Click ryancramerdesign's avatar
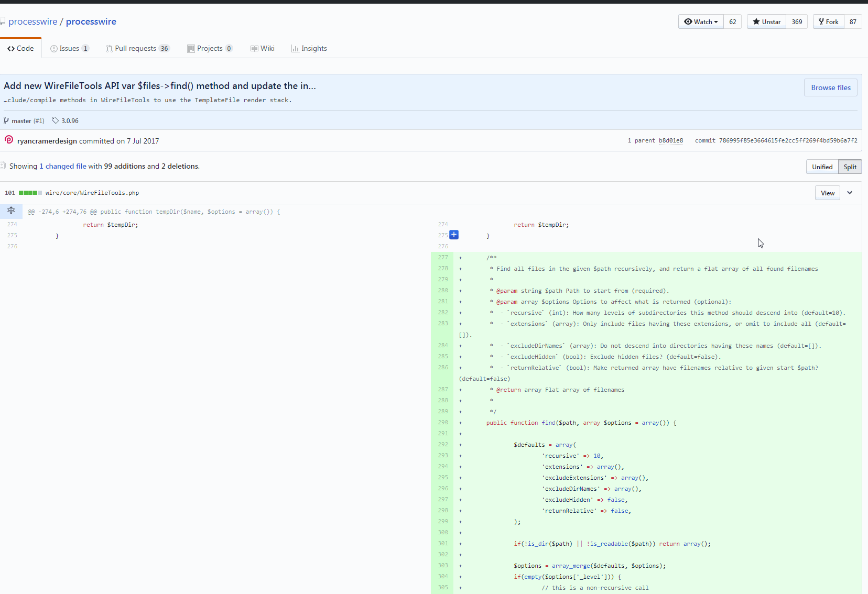The height and width of the screenshot is (594, 868). pyautogui.click(x=8, y=140)
